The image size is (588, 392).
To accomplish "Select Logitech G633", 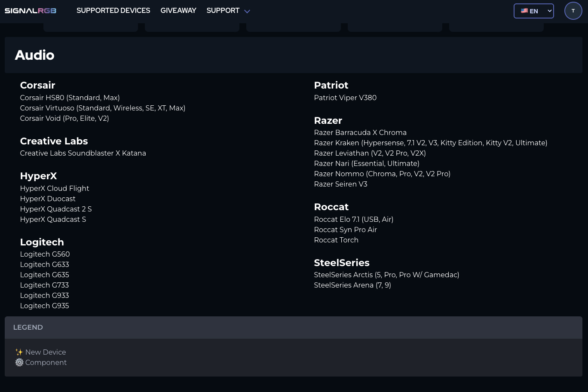I will pyautogui.click(x=45, y=264).
